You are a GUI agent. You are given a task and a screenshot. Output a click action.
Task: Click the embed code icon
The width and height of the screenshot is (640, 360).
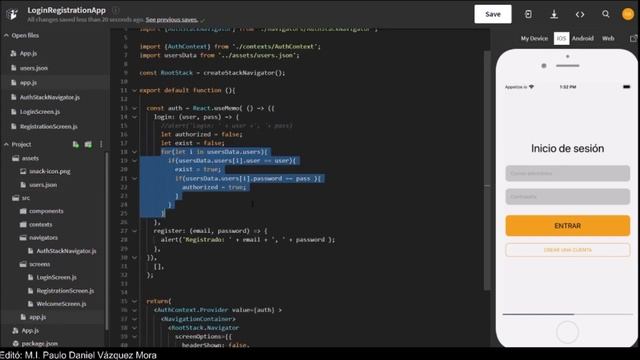pos(580,14)
